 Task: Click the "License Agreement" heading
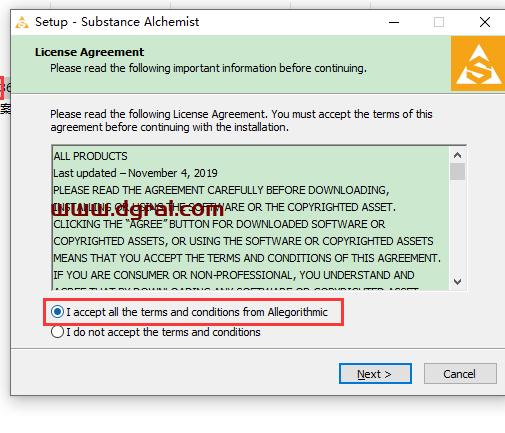click(89, 52)
